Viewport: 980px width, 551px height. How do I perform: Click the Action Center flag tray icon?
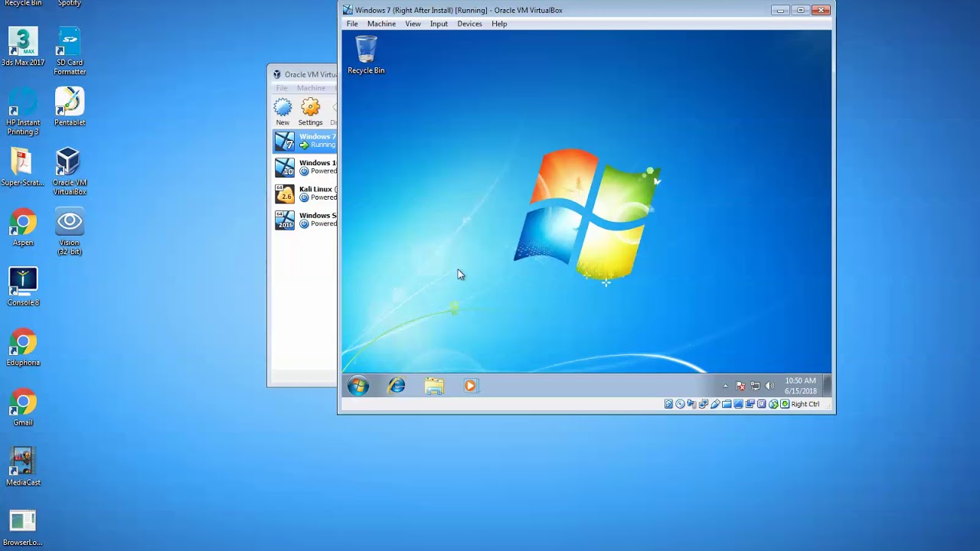coord(740,386)
